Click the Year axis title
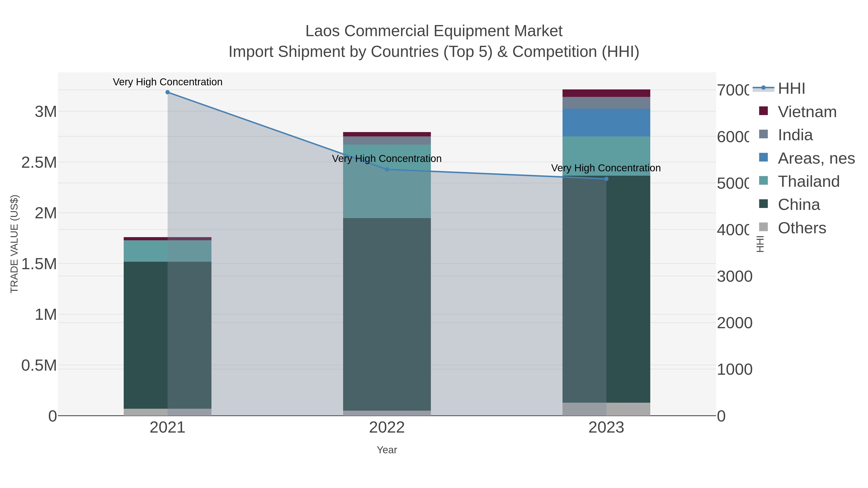Screen dimensions: 868x488 [x=387, y=450]
